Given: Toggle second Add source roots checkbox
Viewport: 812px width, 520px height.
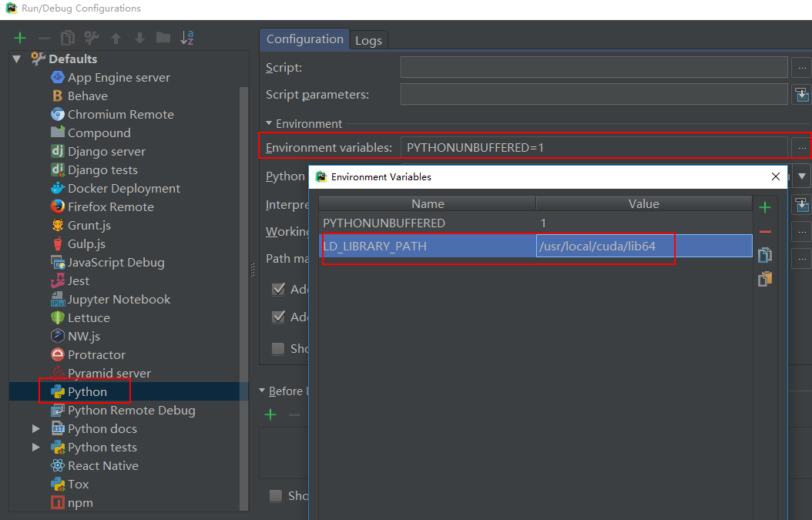Looking at the screenshot, I should point(279,317).
